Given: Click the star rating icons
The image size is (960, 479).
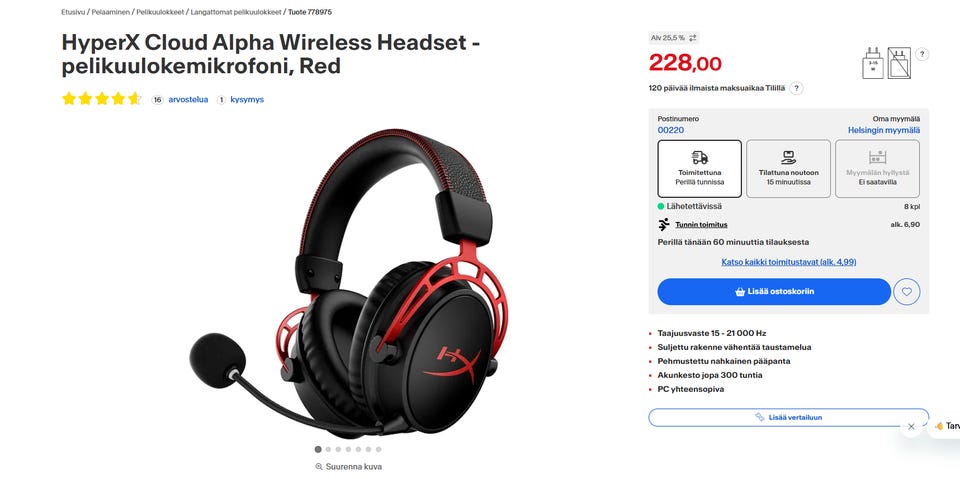Looking at the screenshot, I should (102, 99).
